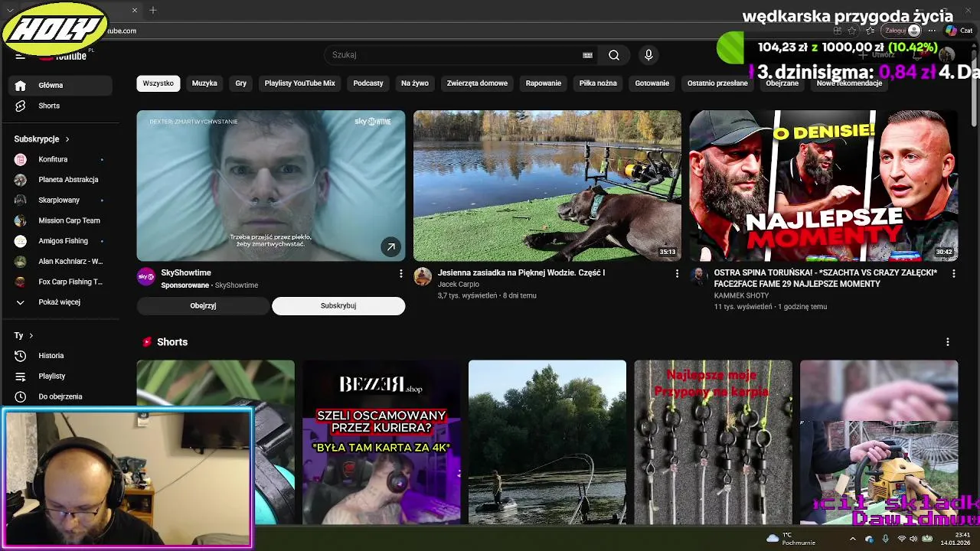Image resolution: width=980 pixels, height=551 pixels.
Task: Select the Podcasty filter chip
Action: click(368, 83)
